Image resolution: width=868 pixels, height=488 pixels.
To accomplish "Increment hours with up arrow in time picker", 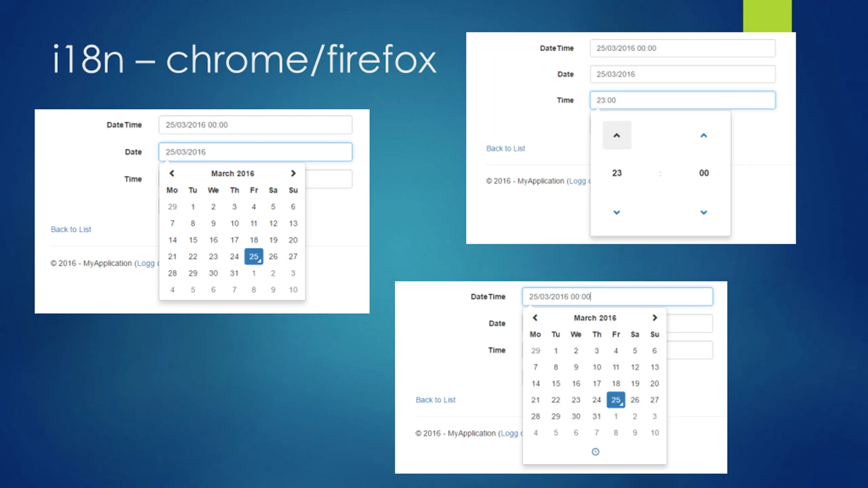I will [x=617, y=135].
